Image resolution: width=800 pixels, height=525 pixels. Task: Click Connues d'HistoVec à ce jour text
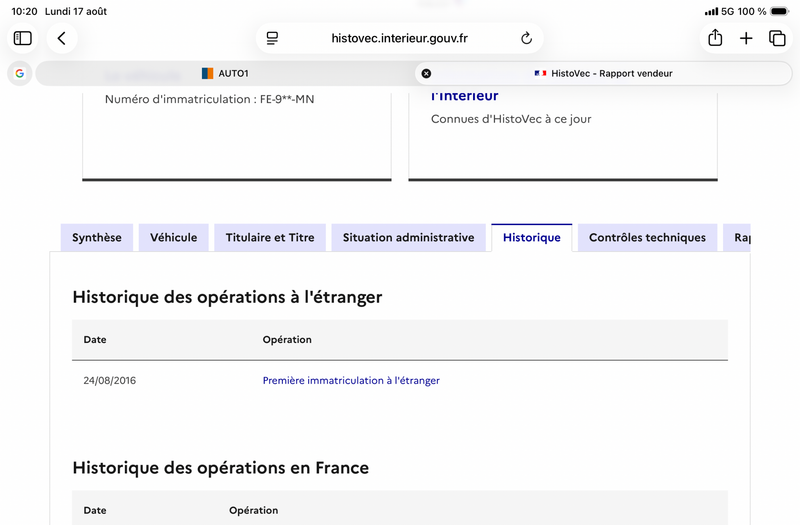pyautogui.click(x=511, y=119)
